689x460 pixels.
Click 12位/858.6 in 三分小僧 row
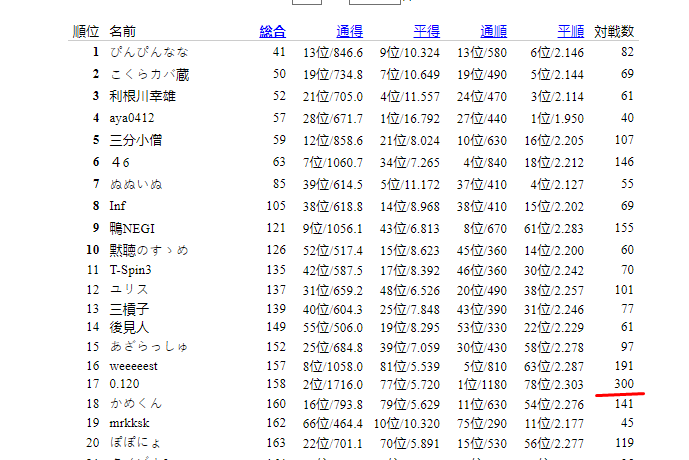[333, 141]
